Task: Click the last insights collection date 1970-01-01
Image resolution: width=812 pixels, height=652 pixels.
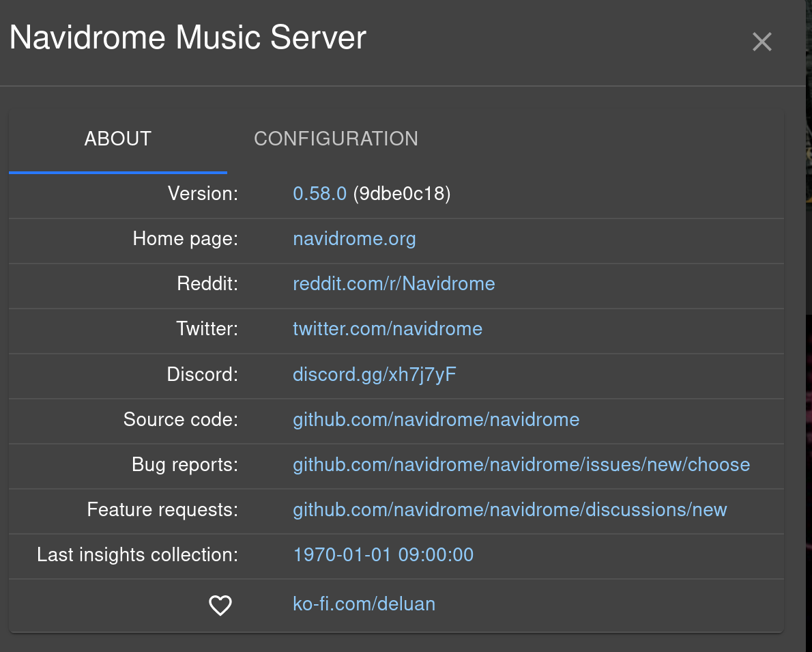Action: point(383,554)
